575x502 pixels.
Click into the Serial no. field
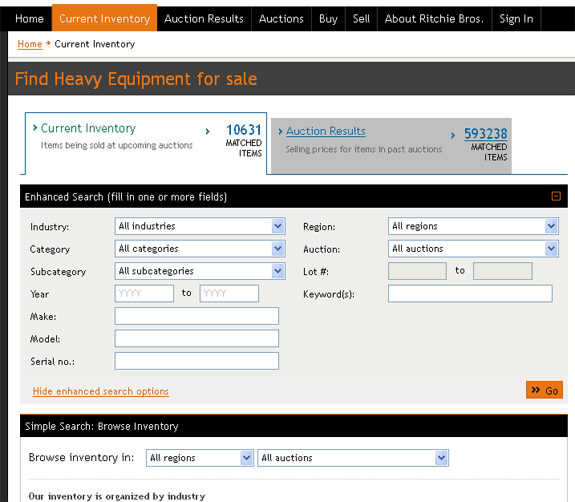pos(197,361)
